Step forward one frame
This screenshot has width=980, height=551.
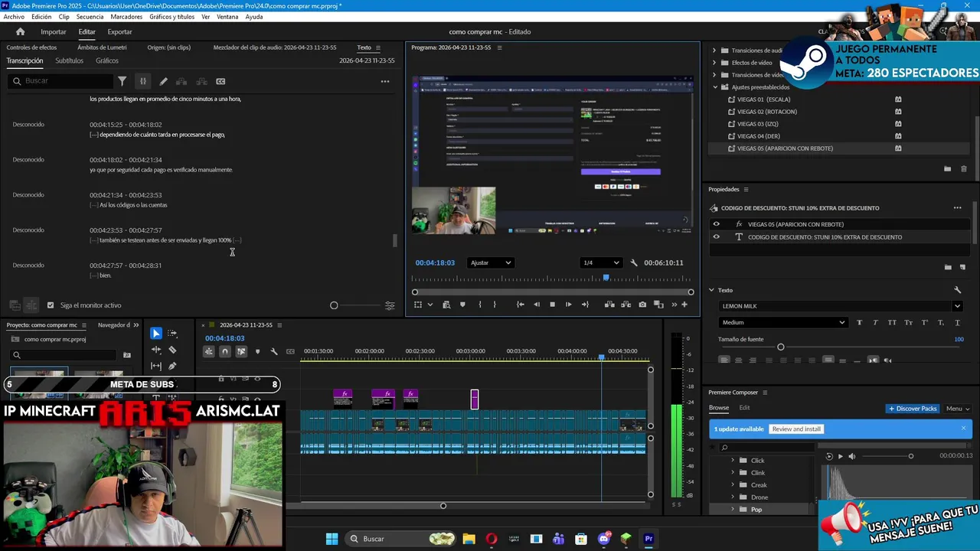coord(568,305)
